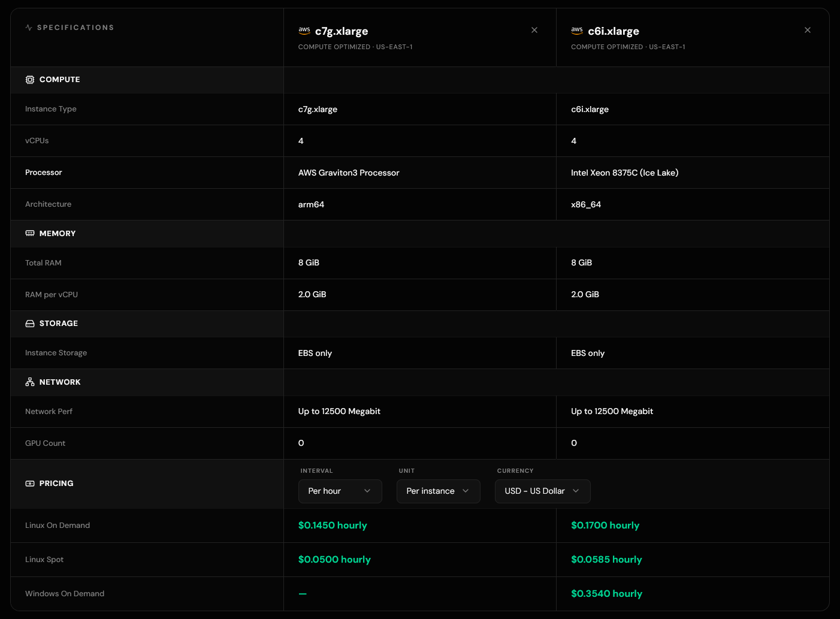Click the Linux On Demand row label

click(58, 525)
